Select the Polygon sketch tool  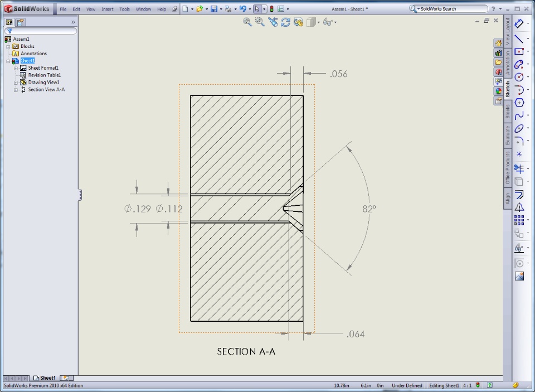(519, 103)
